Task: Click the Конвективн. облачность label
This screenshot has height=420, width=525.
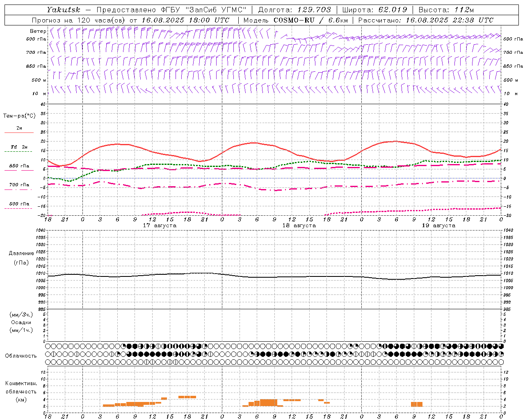Action: coord(21,391)
